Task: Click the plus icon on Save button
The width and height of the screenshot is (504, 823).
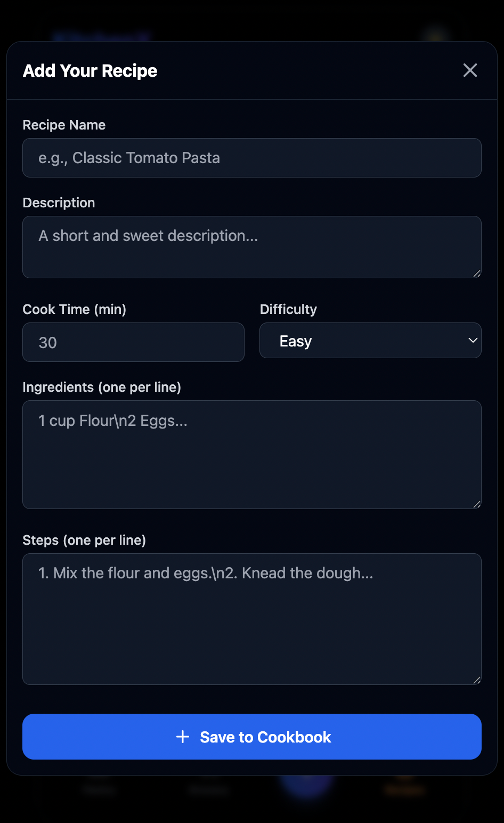Action: (x=183, y=737)
